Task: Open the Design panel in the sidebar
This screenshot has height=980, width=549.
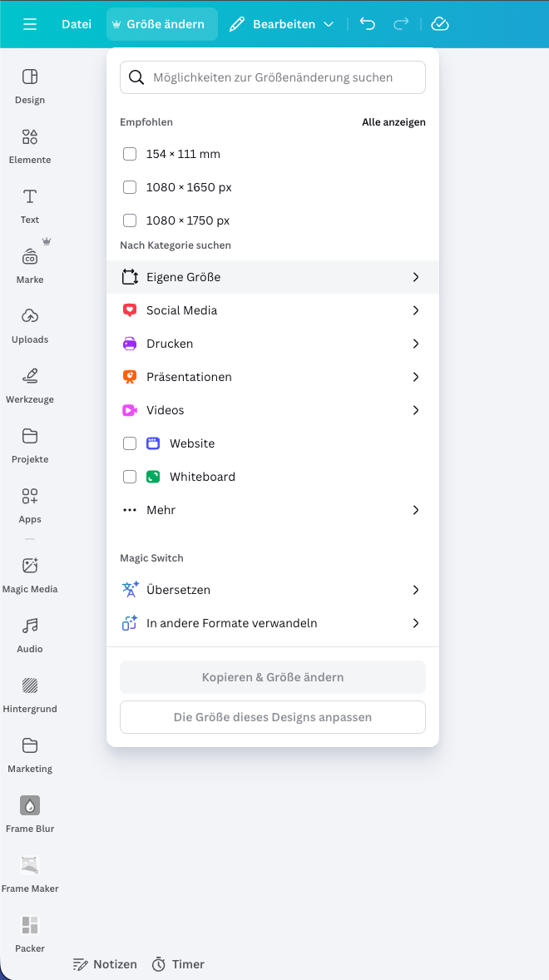Action: click(x=29, y=86)
